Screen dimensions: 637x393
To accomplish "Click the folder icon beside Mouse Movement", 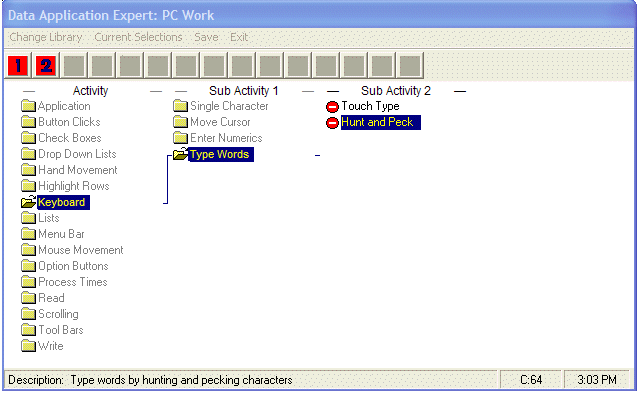I will 28,250.
